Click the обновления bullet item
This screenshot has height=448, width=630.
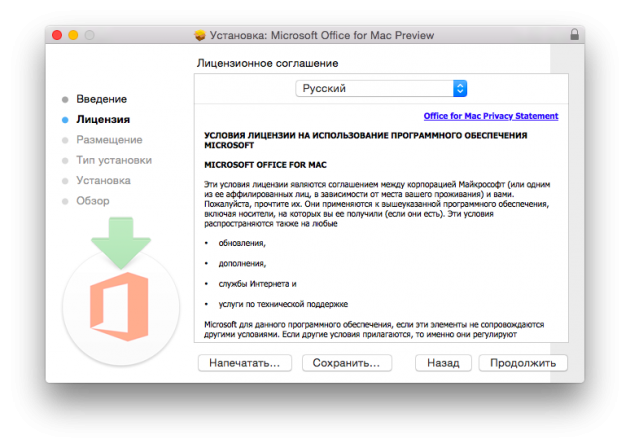coord(242,243)
